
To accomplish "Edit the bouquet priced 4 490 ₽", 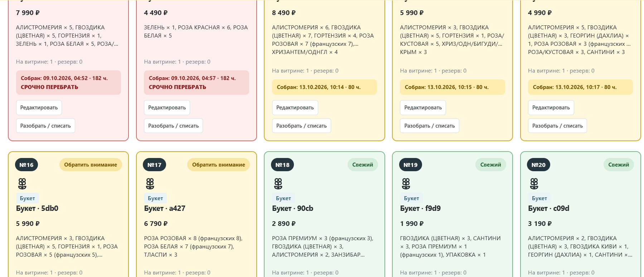I will tap(167, 108).
